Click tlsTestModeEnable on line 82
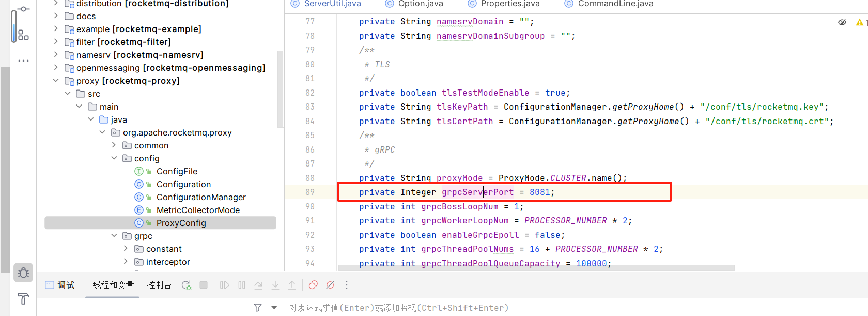Viewport: 868px width, 316px height. tap(486, 93)
